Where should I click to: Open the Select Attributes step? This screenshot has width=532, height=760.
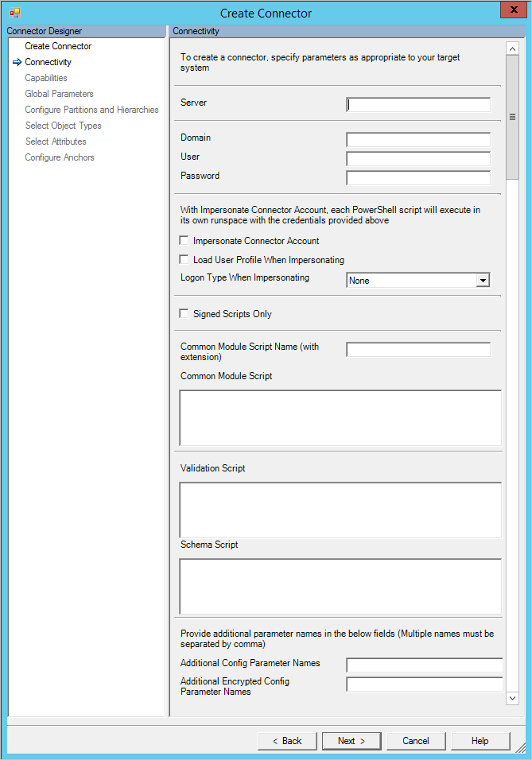(56, 142)
